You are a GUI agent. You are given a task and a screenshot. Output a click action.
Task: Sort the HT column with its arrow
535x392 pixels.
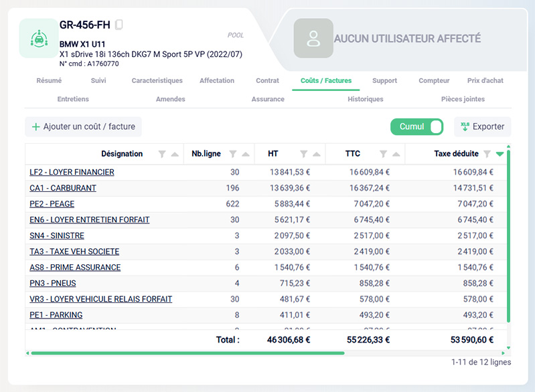(x=317, y=155)
